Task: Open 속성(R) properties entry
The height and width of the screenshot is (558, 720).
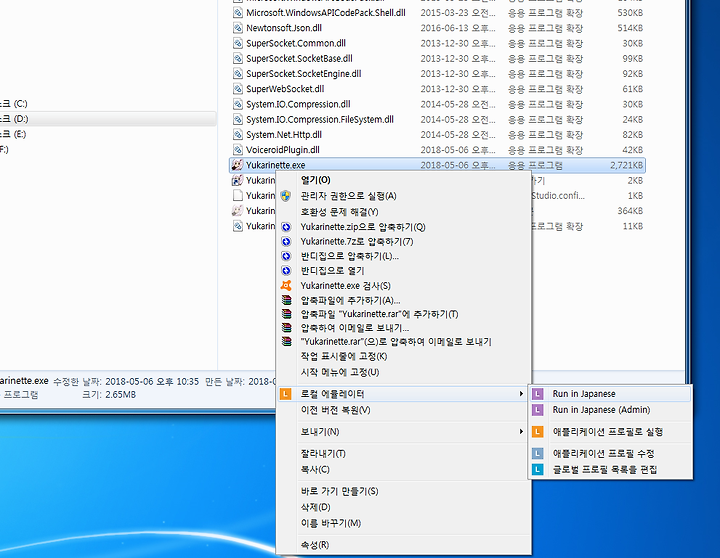Action: (404, 545)
